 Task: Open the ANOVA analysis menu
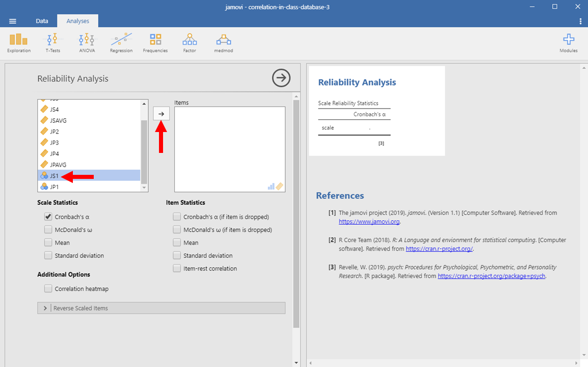[87, 43]
